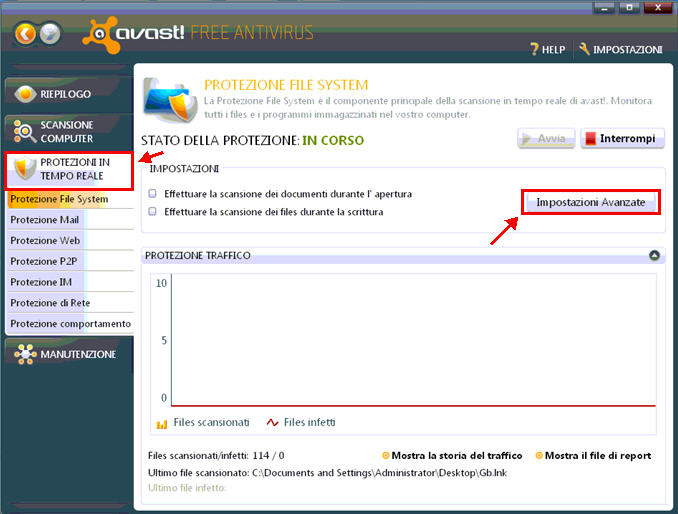Select Protezione IM in sidebar

(71, 282)
